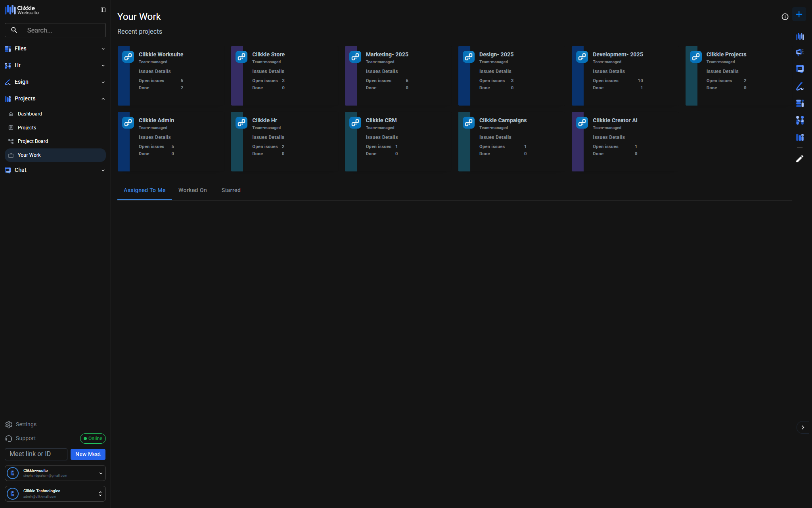
Task: Click the megaphone campaigns icon in right rail
Action: pyautogui.click(x=800, y=52)
